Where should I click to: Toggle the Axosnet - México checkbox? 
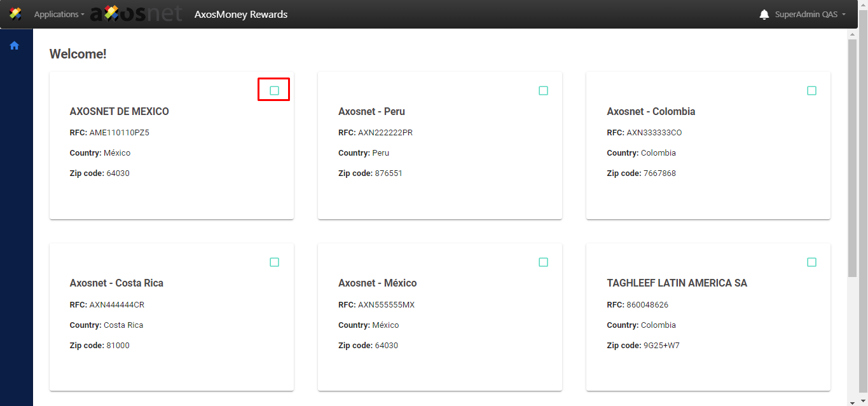(x=543, y=262)
